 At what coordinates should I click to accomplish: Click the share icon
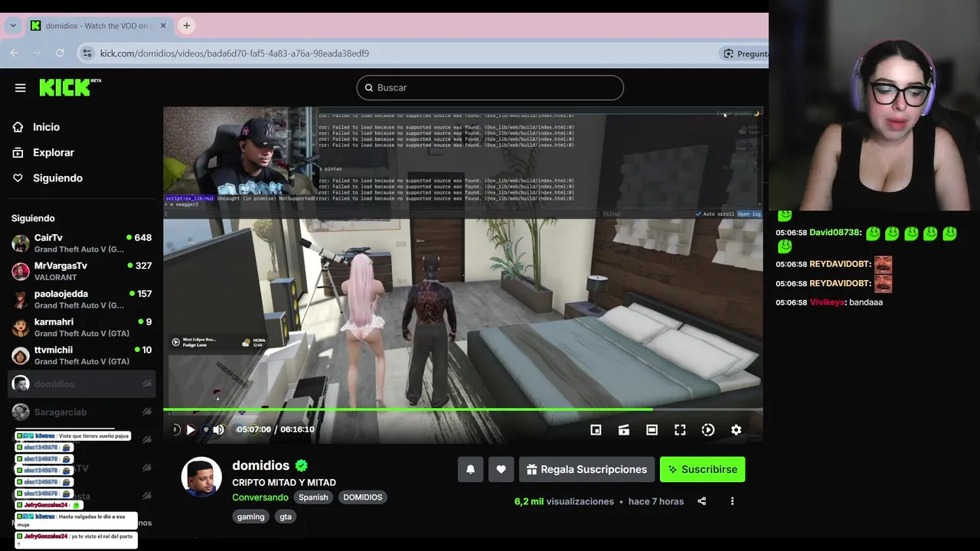pyautogui.click(x=702, y=501)
